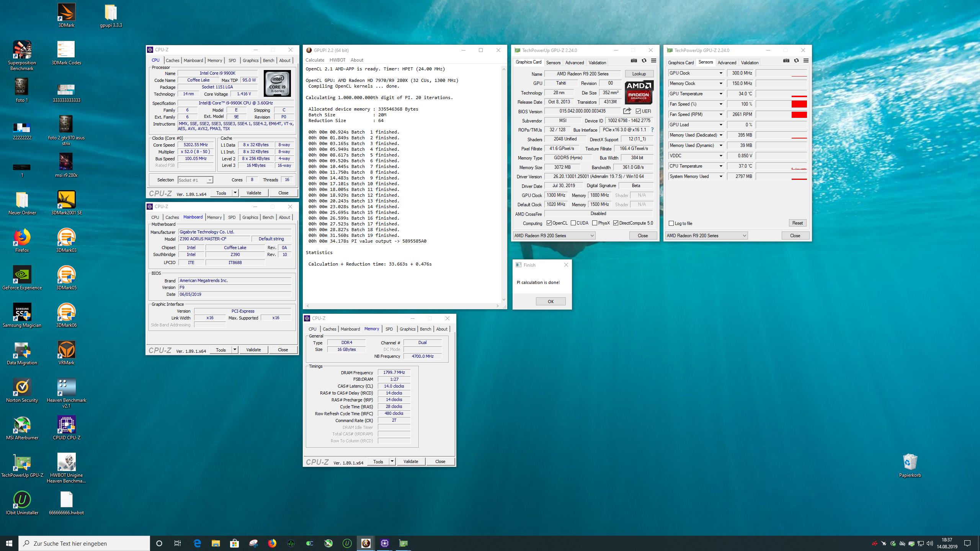Open the hamburger menu in GPU-Z Graphics Card window

[653, 60]
